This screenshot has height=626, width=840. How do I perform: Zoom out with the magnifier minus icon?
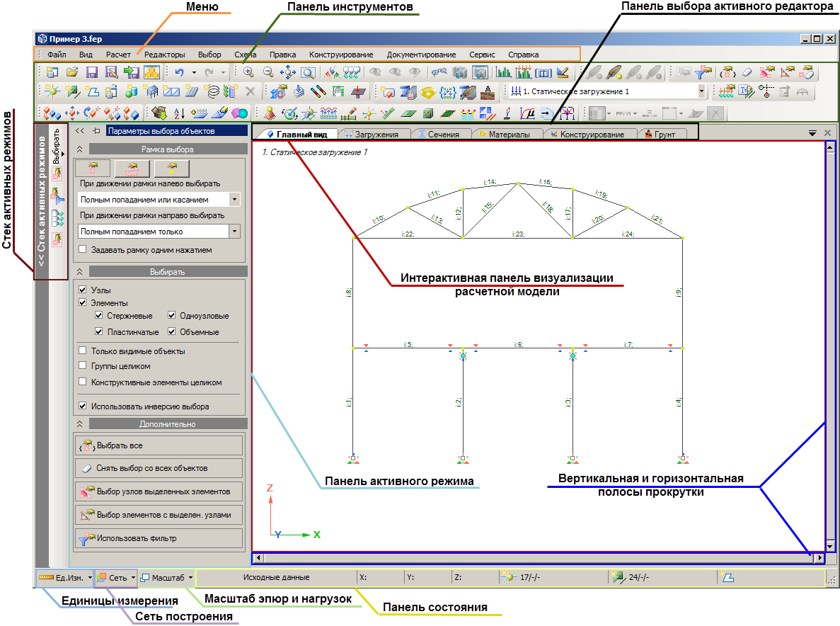(268, 72)
